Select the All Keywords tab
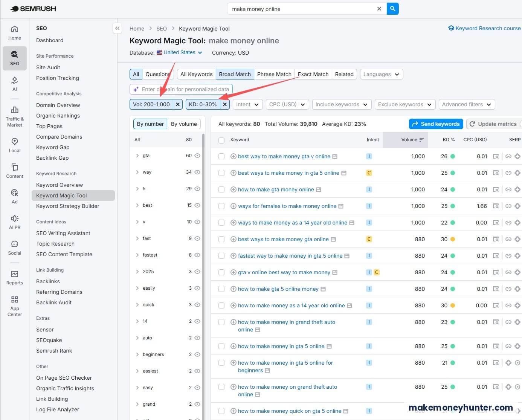 coord(196,74)
